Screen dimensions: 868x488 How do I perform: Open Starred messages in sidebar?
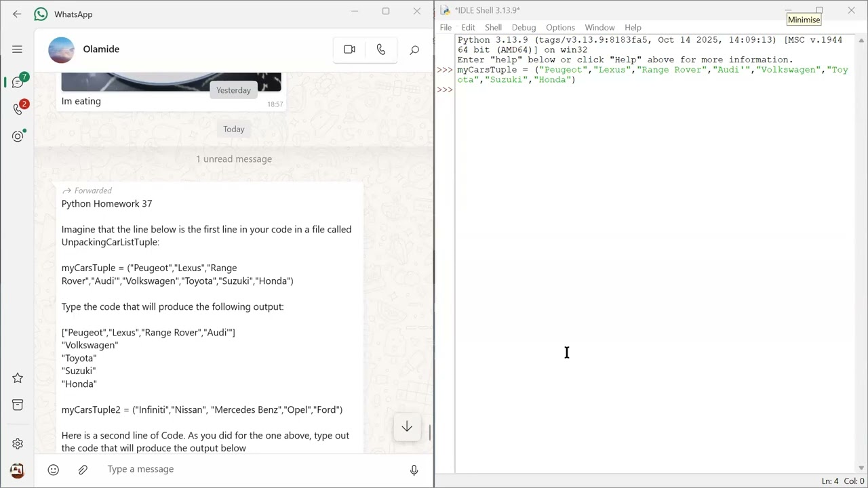18,378
